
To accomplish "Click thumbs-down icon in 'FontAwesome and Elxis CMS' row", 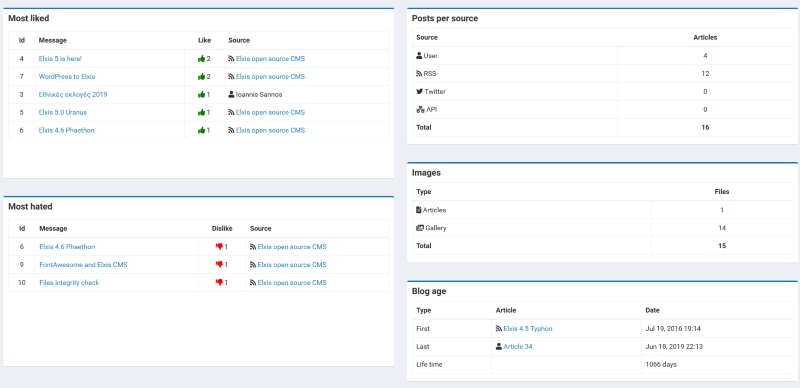I will click(x=219, y=264).
